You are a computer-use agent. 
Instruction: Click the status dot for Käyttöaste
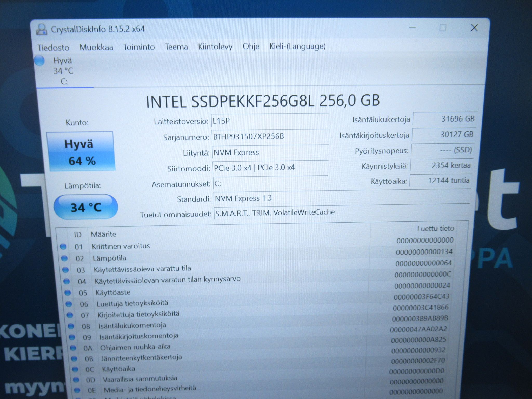(x=68, y=292)
